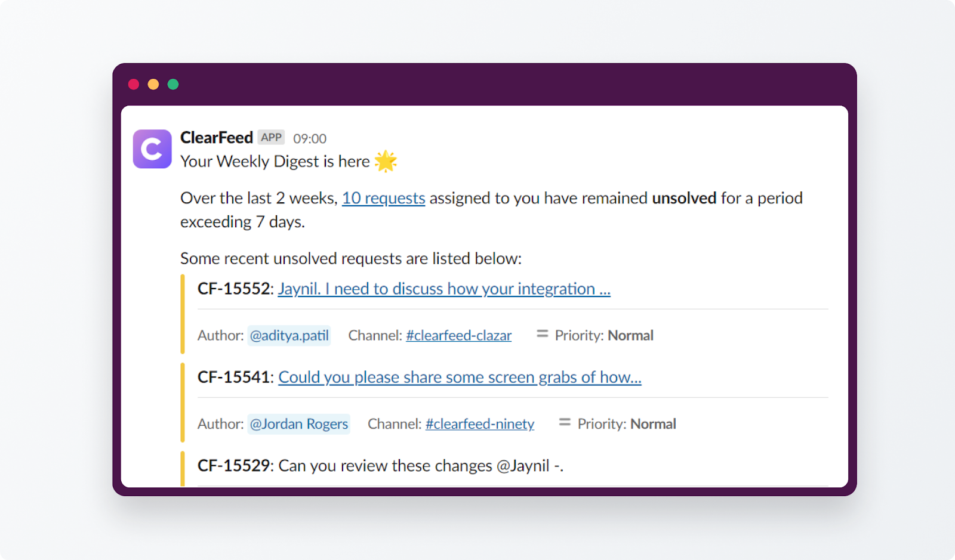Open the #clearfeed-ninety channel link
Screen dimensions: 955x560
click(x=479, y=423)
